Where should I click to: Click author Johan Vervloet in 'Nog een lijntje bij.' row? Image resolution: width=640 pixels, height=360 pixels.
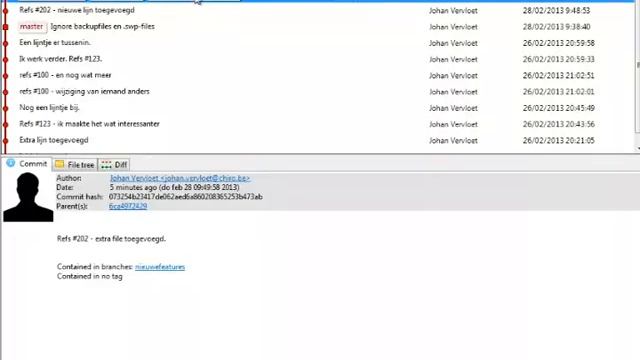point(453,108)
